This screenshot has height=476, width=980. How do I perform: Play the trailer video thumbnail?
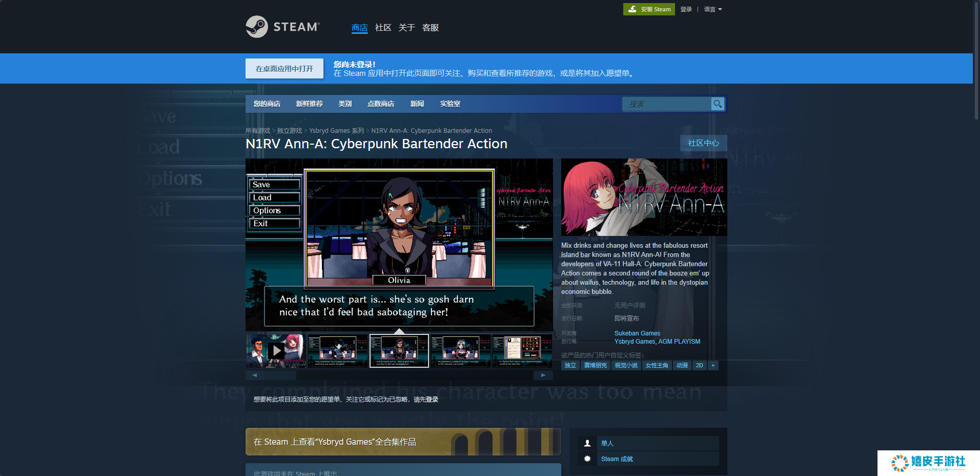276,351
